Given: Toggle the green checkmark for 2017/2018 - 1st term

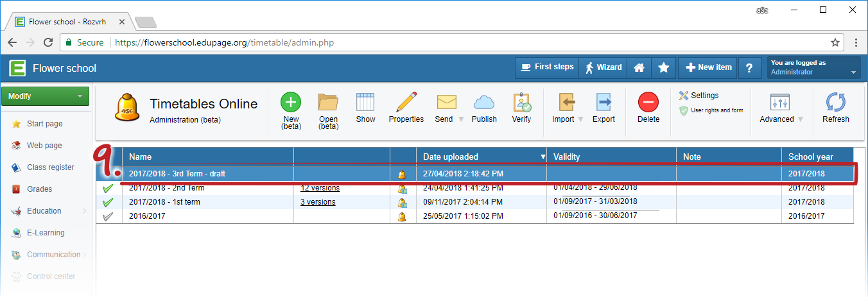Looking at the screenshot, I should pyautogui.click(x=108, y=203).
